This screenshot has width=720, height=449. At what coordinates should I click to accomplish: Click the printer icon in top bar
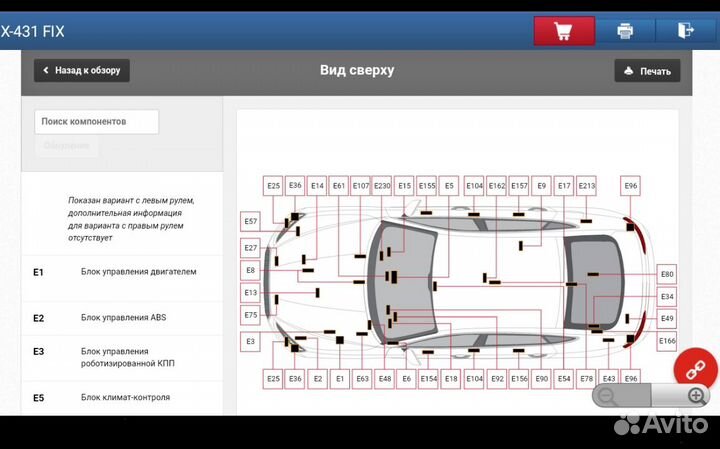[x=625, y=31]
